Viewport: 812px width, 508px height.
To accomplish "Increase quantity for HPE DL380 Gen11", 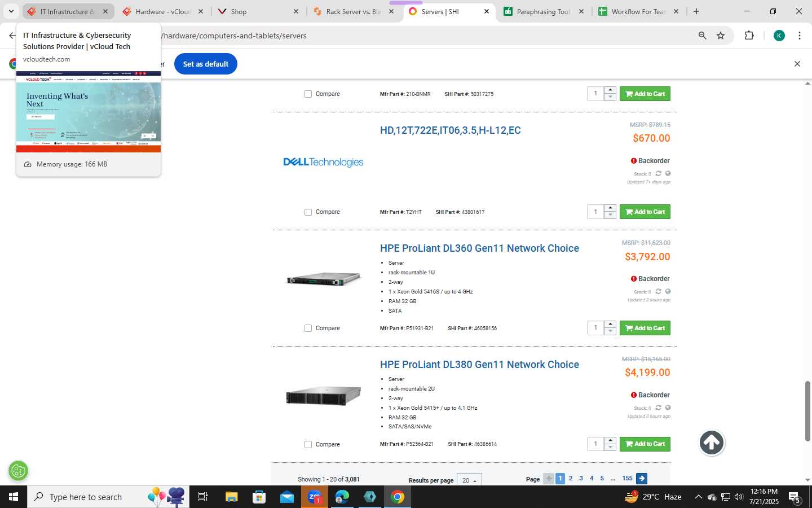I will click(610, 441).
